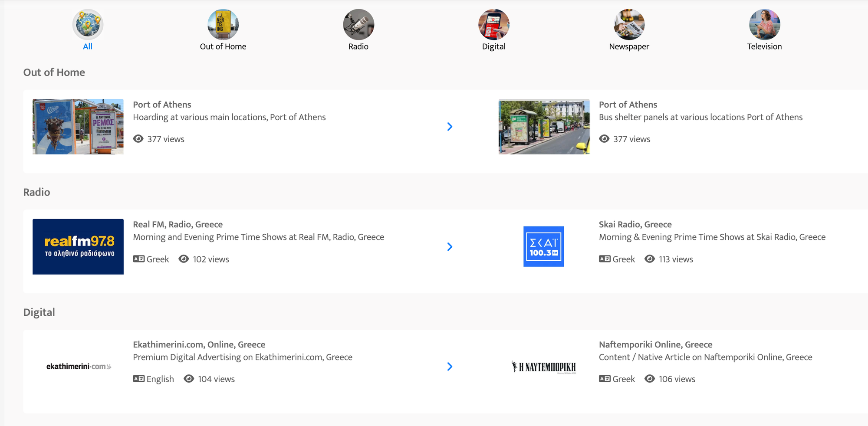Click bus shelter panels photo thumbnail

[x=544, y=127]
